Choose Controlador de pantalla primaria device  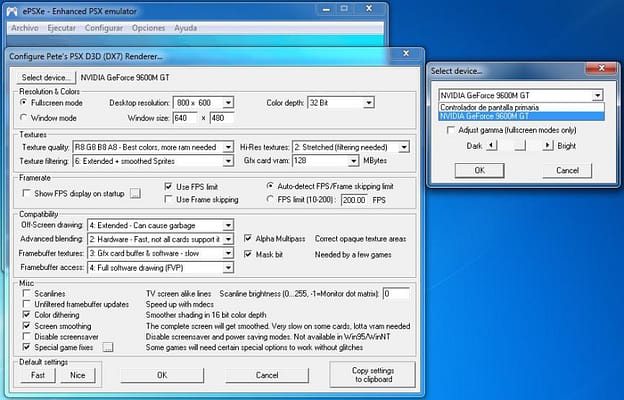(521, 107)
